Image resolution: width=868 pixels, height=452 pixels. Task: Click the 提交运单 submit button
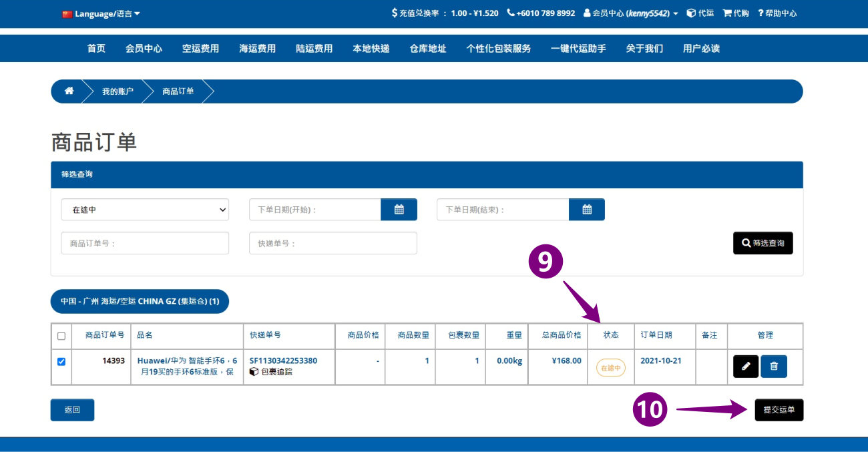coord(779,410)
